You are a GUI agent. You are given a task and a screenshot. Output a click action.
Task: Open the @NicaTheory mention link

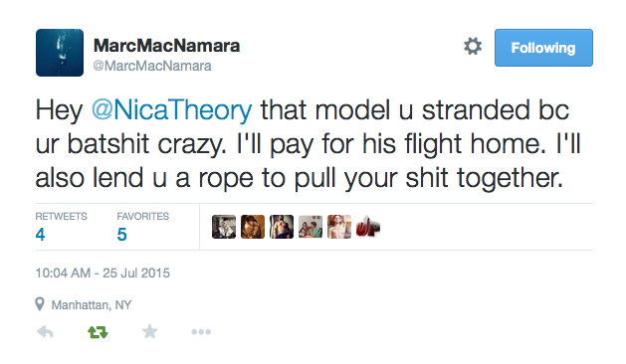click(171, 109)
